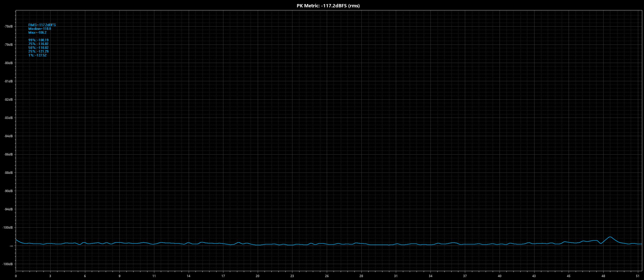This screenshot has height=280, width=644.
Task: Click the "11" x-axis label
Action: point(154,276)
